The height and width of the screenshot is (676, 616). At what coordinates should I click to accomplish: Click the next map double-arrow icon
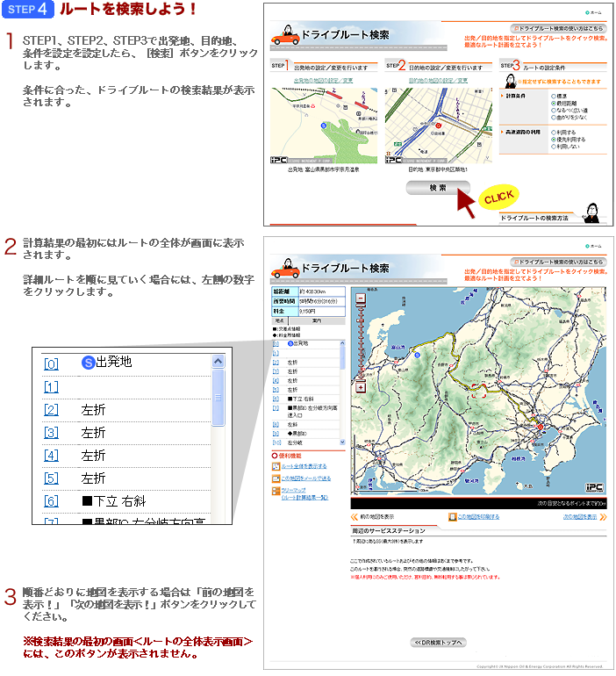[603, 517]
